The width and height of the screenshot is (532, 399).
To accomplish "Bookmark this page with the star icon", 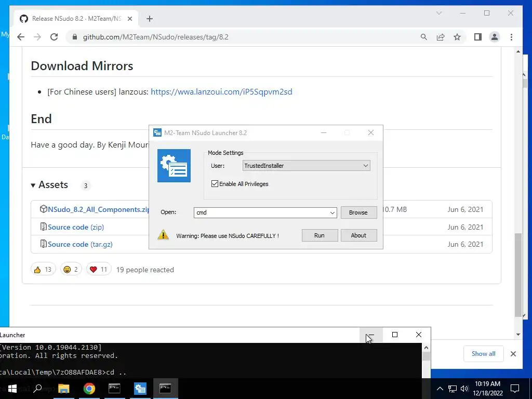I will pyautogui.click(x=457, y=37).
